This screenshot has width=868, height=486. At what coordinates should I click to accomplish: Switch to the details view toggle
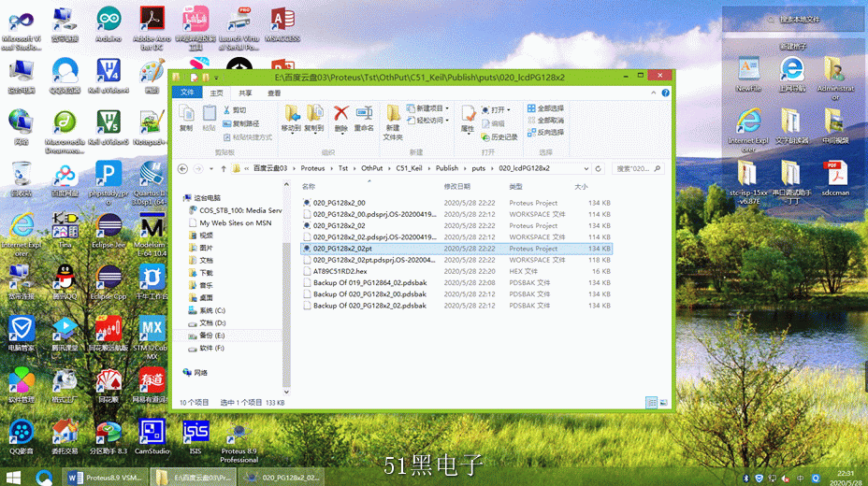point(652,403)
